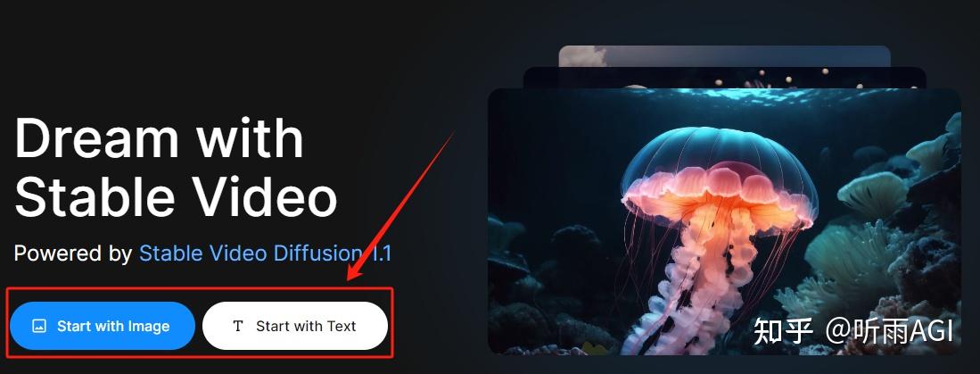Click the 1.1 version number in the link
Screen dimensions: 980x374
coord(379,253)
